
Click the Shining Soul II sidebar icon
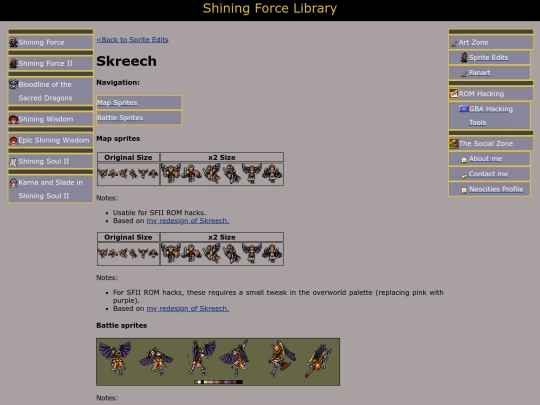(13, 161)
